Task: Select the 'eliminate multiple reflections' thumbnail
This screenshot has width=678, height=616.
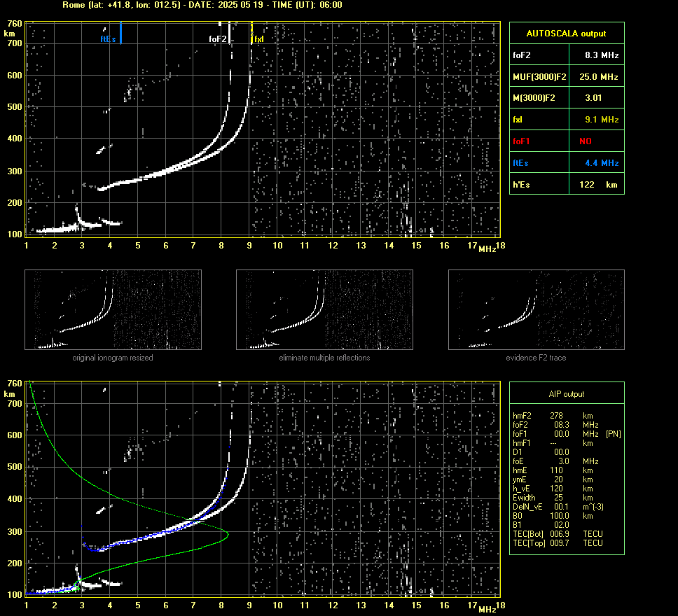Action: pos(324,309)
